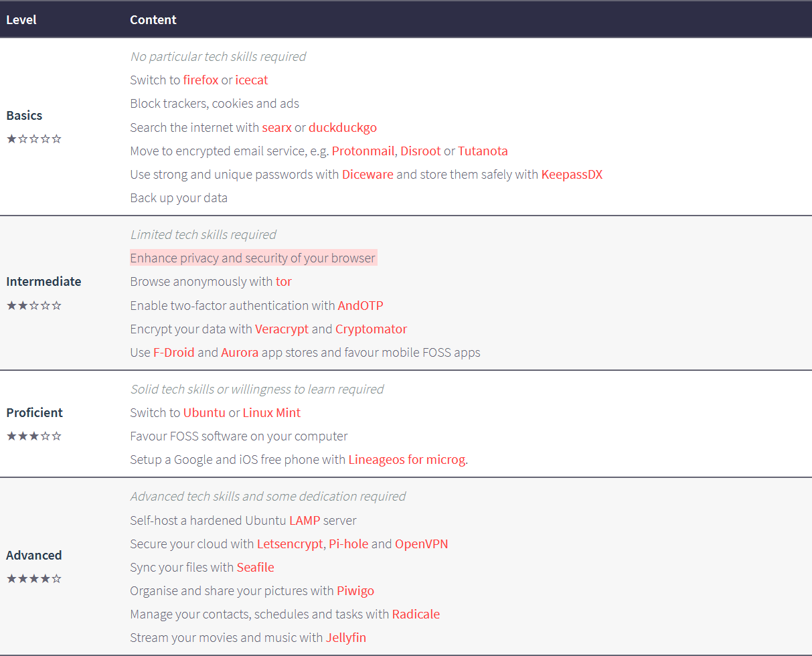812x656 pixels.
Task: Open the Linux Mint link
Action: [272, 412]
